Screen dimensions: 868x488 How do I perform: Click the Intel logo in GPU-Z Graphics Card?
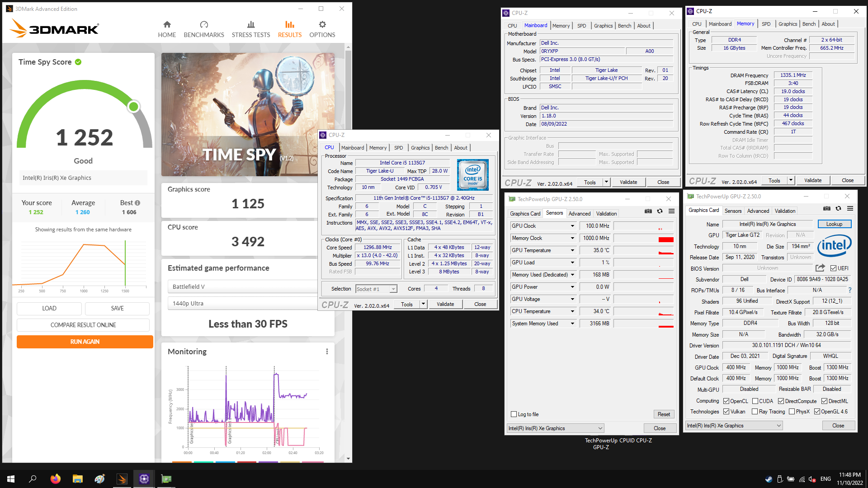click(835, 245)
